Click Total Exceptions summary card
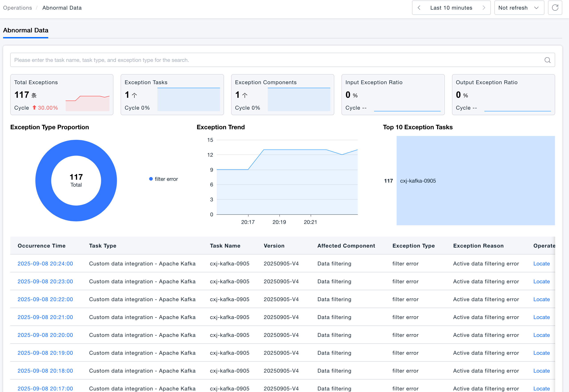The image size is (569, 392). [62, 95]
